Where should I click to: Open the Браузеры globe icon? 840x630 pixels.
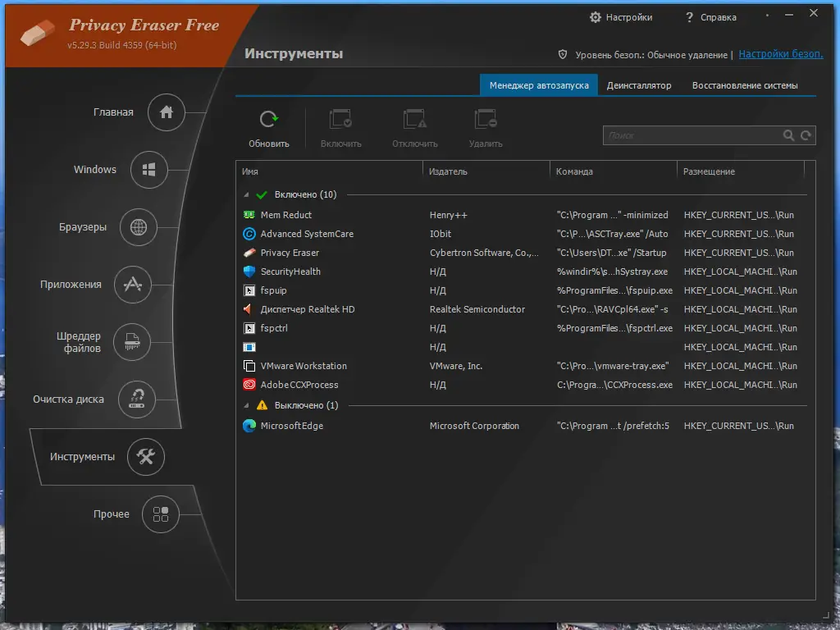[x=138, y=227]
